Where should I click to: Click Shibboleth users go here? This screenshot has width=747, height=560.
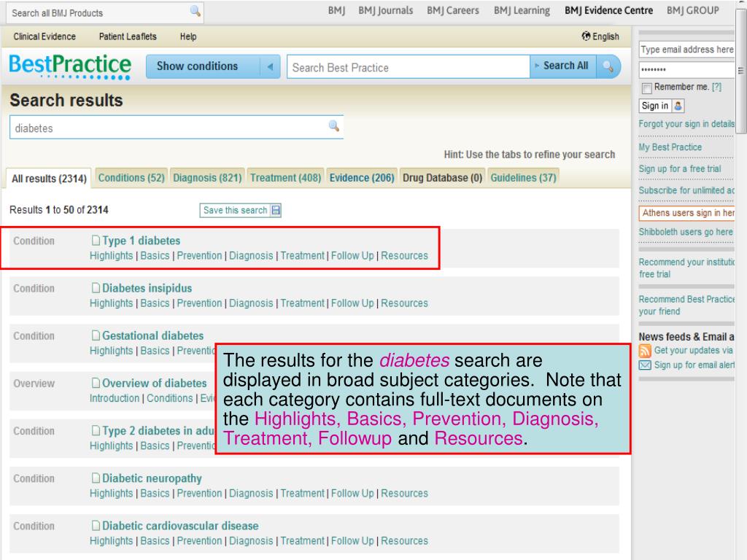tap(686, 232)
